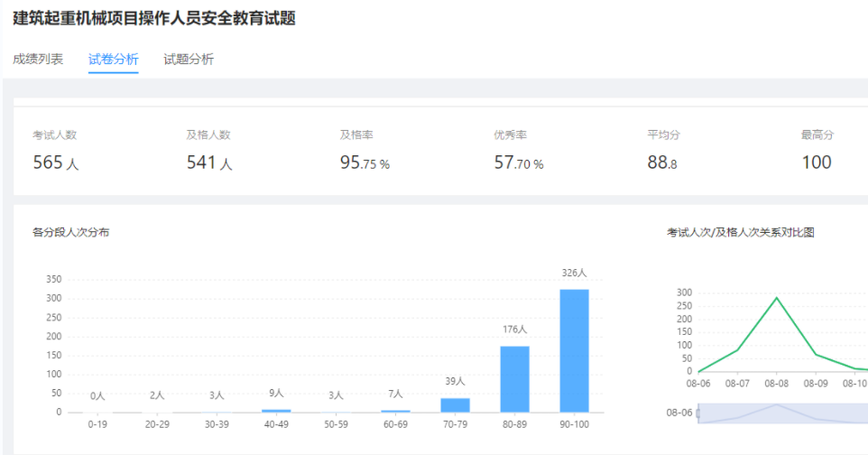Click the 08-08 peak on line chart
868x455 pixels.
coord(776,298)
